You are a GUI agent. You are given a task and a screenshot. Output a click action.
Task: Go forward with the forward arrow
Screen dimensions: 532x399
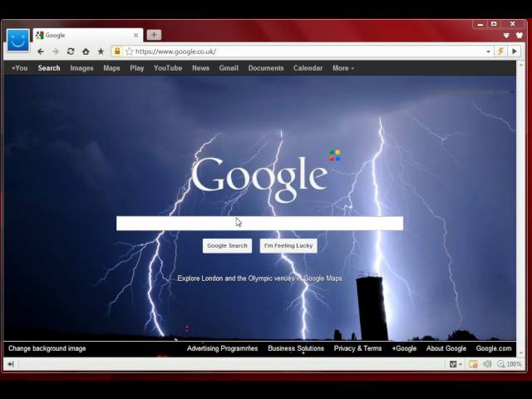56,52
